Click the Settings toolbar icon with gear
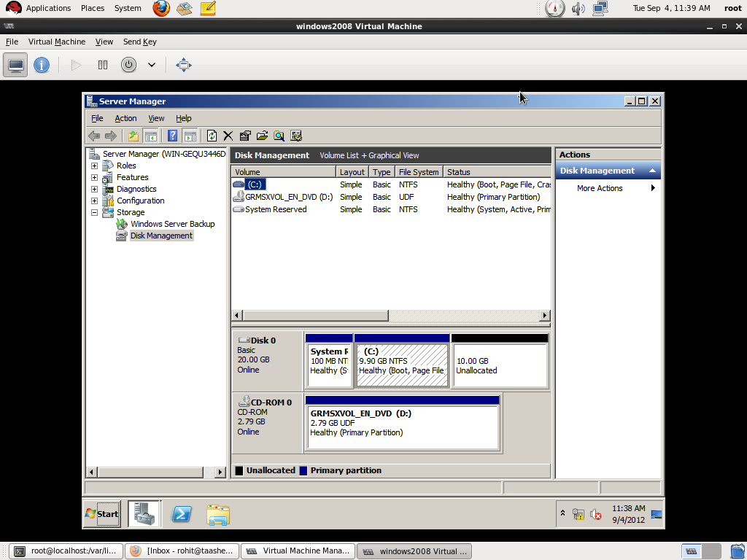This screenshot has height=560, width=747. coord(296,136)
